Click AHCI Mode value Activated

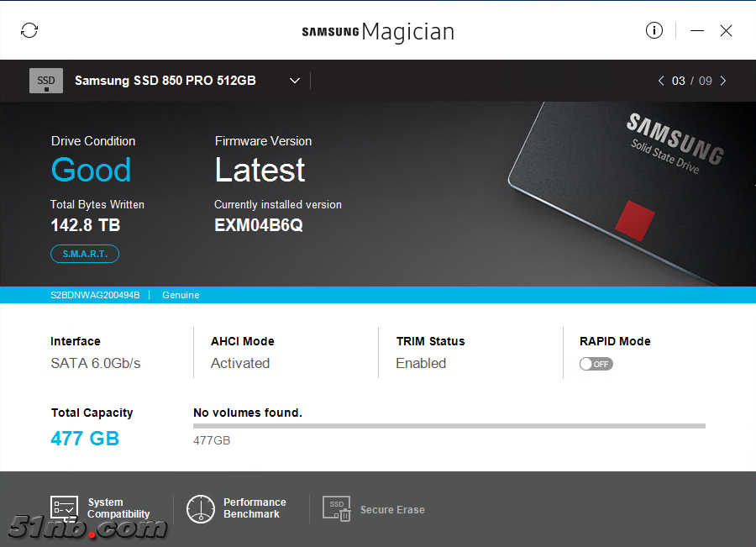click(240, 363)
